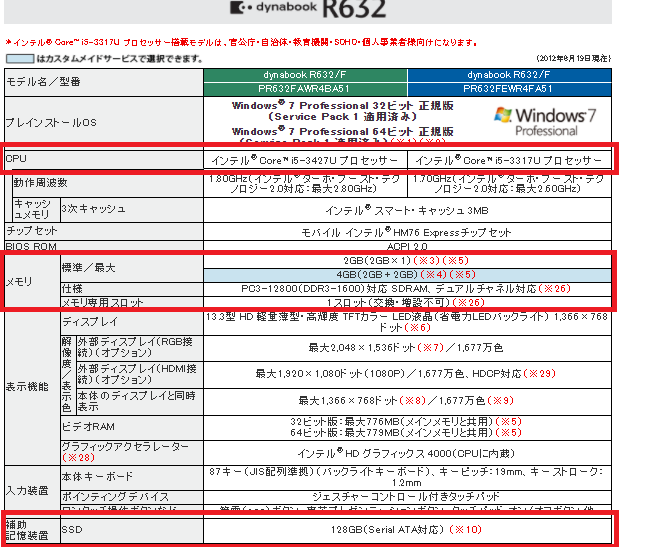Click the dynabook R632 logo header
The height and width of the screenshot is (547, 651).
point(308,8)
